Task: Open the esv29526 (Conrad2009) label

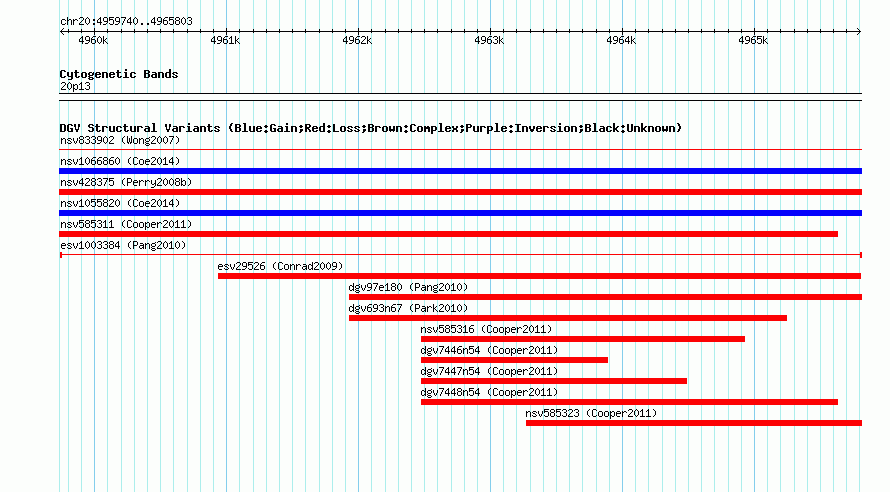Action: [280, 266]
